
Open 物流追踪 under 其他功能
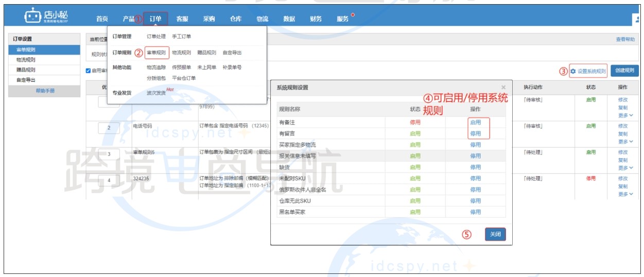click(x=156, y=67)
